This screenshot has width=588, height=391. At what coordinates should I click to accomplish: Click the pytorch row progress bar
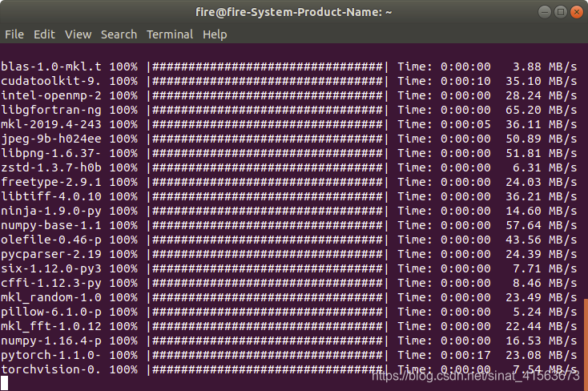(268, 355)
